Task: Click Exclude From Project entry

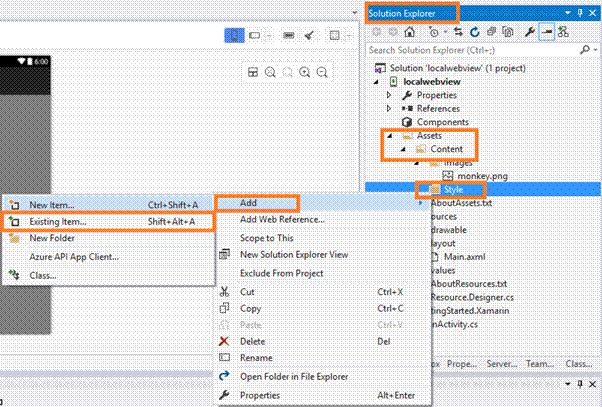Action: (322, 273)
